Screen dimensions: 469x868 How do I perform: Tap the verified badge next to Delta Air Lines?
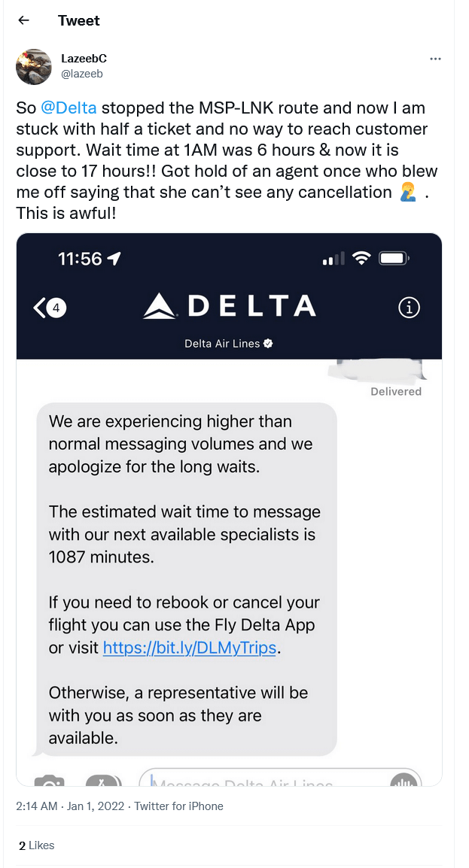coord(270,341)
